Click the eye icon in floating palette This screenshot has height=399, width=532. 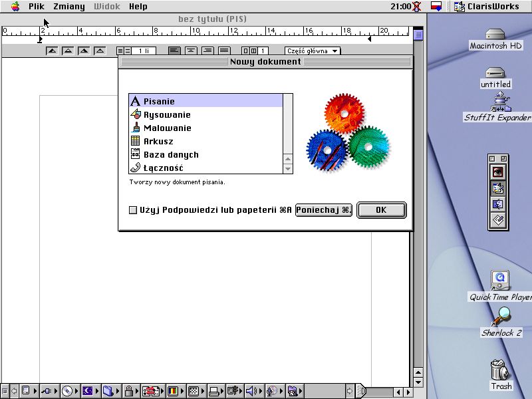pyautogui.click(x=498, y=172)
